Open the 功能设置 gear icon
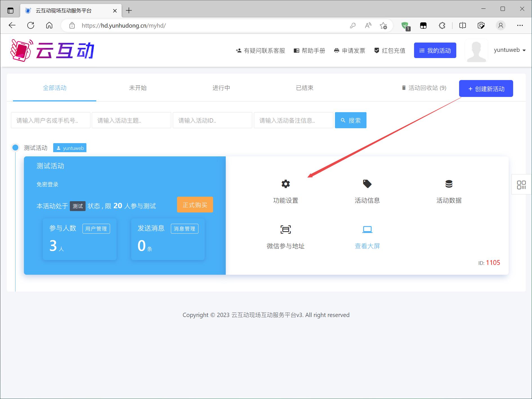Image resolution: width=532 pixels, height=399 pixels. pos(285,184)
